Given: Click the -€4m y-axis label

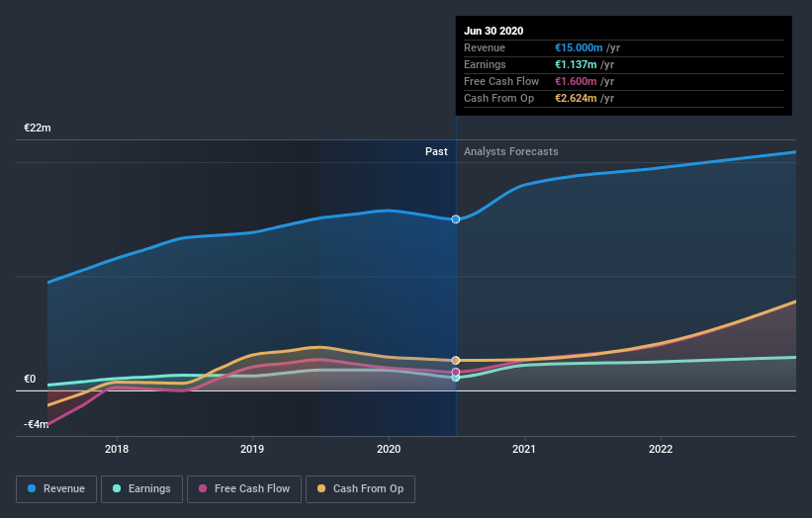Looking at the screenshot, I should point(37,424).
